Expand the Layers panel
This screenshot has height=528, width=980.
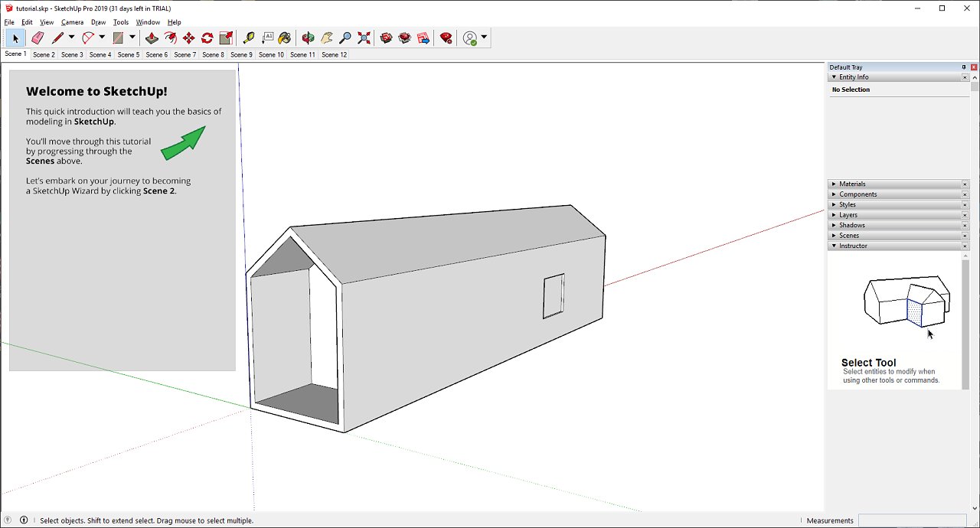[848, 215]
